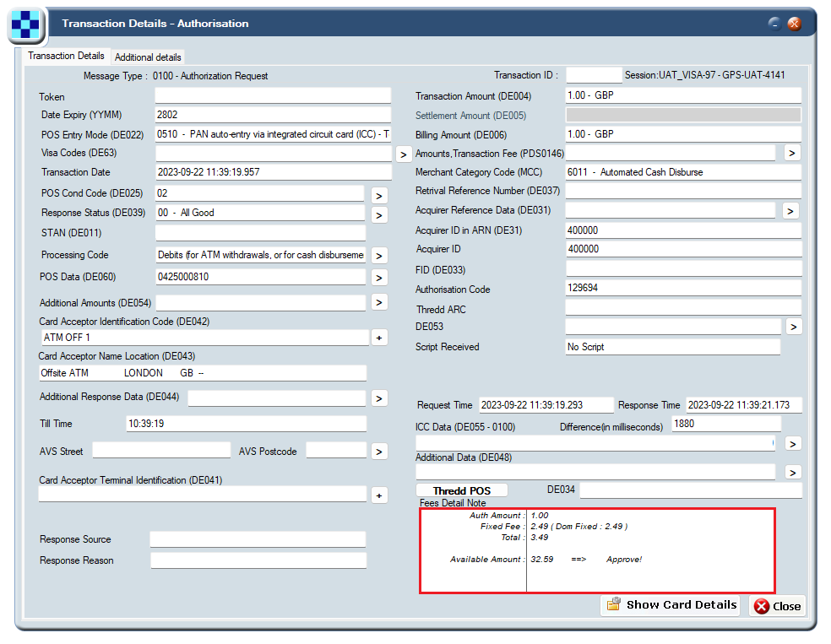The image size is (831, 644).
Task: Click the Retrival Reference Number (DE037) field
Action: click(683, 191)
